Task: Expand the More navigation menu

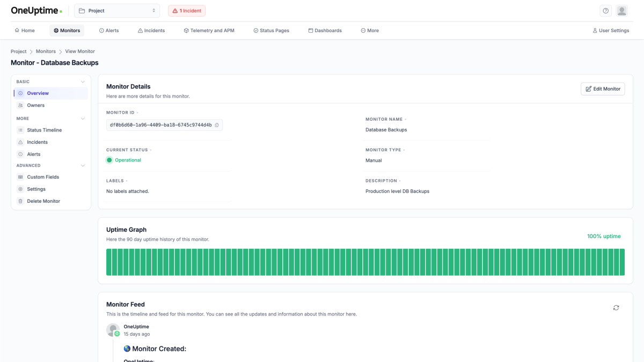Action: tap(370, 31)
